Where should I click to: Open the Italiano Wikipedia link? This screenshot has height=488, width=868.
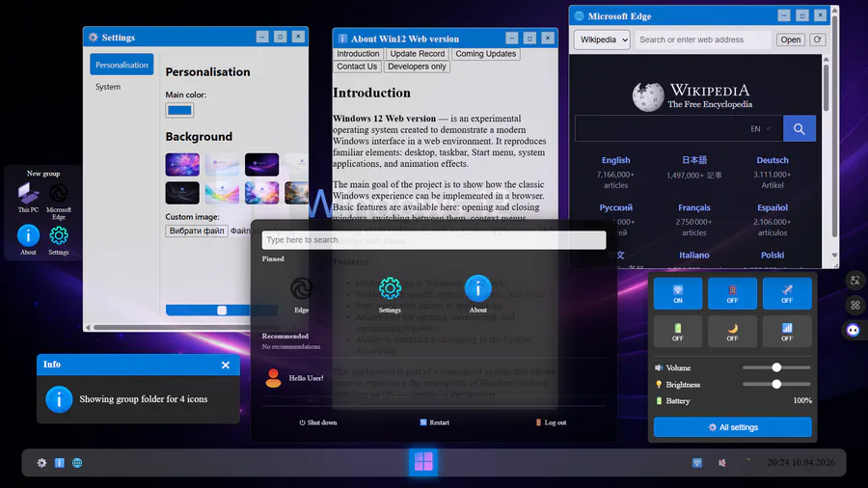(x=694, y=255)
